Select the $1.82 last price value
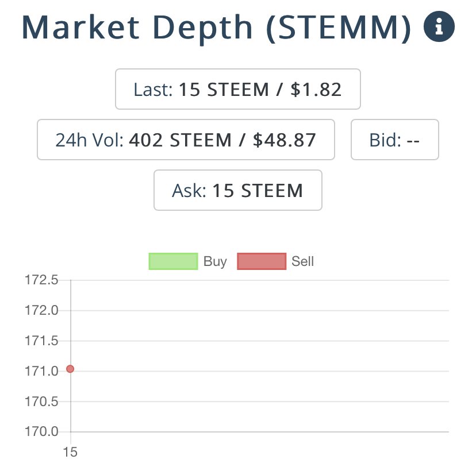Screen dimensions: 476x471 pyautogui.click(x=316, y=90)
